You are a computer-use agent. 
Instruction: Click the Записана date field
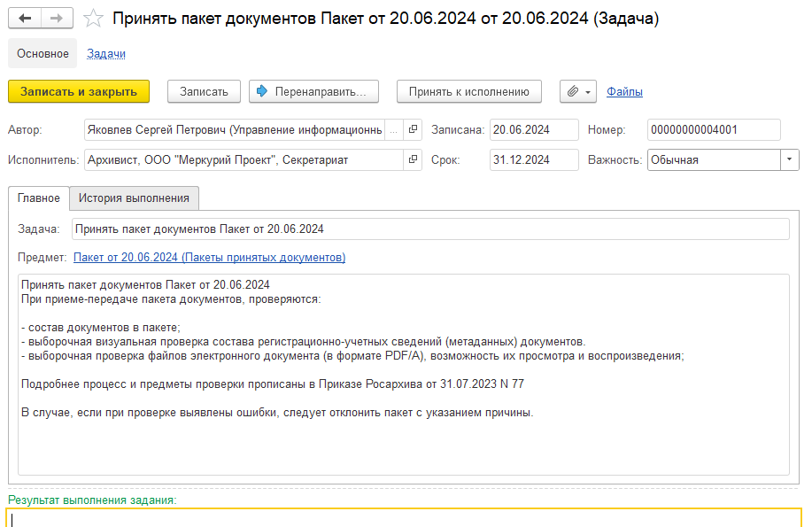tap(534, 130)
